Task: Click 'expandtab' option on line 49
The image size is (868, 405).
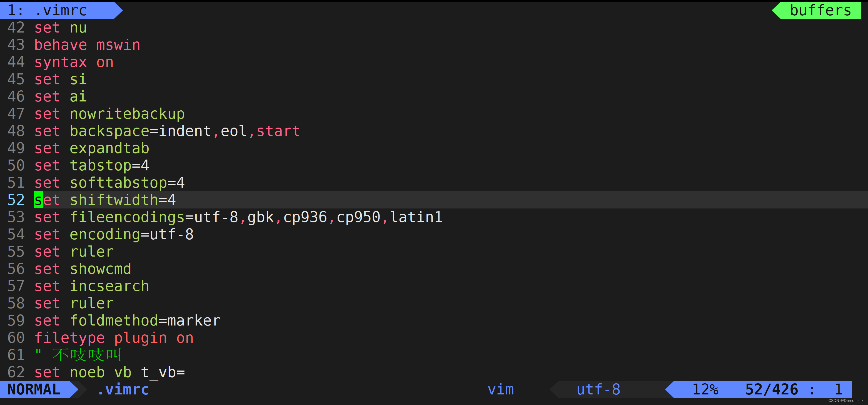Action: (109, 148)
